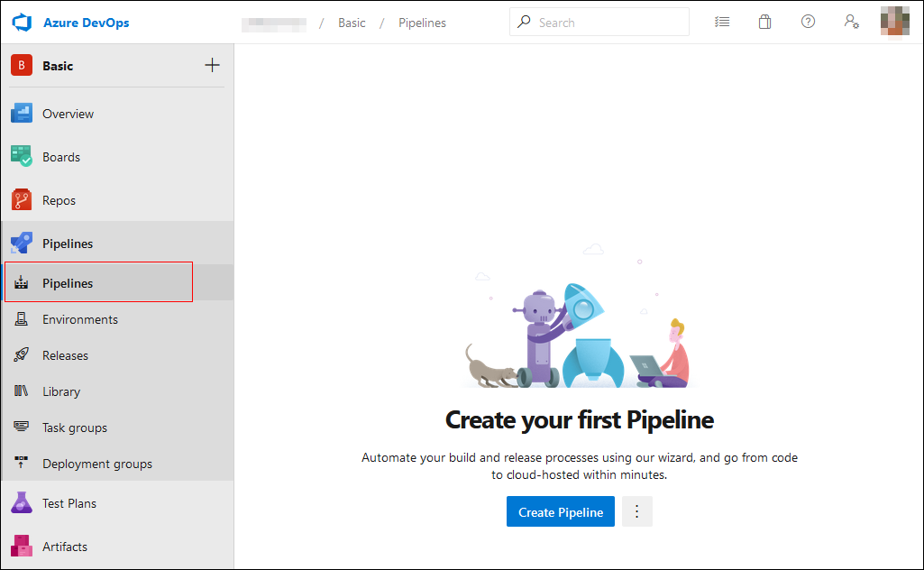The height and width of the screenshot is (570, 924).
Task: Go to Repos in the sidebar
Action: pos(59,200)
